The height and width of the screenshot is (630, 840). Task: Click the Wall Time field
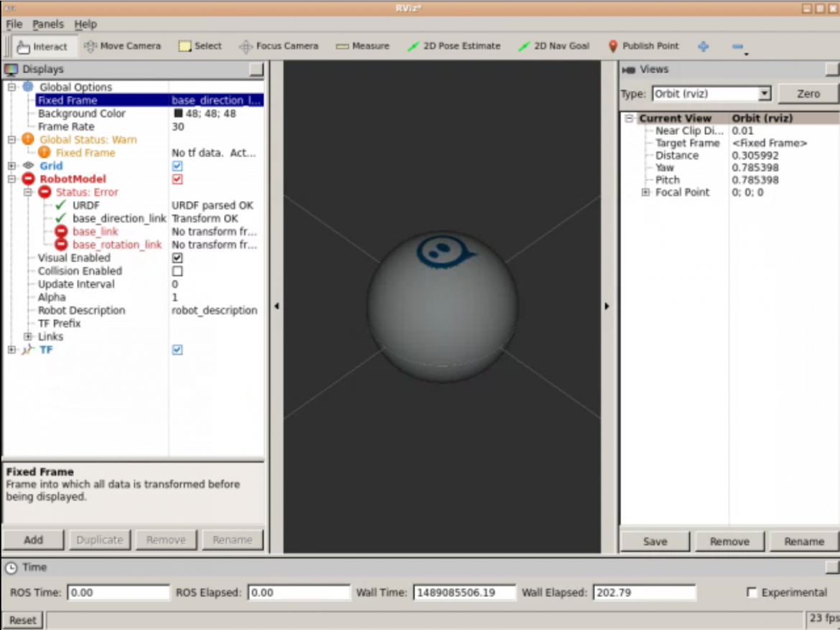464,593
